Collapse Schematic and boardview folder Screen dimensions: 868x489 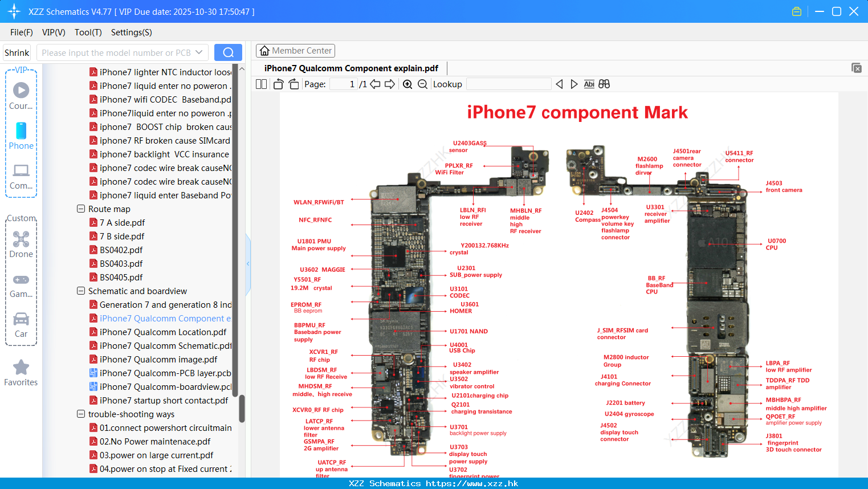click(81, 291)
